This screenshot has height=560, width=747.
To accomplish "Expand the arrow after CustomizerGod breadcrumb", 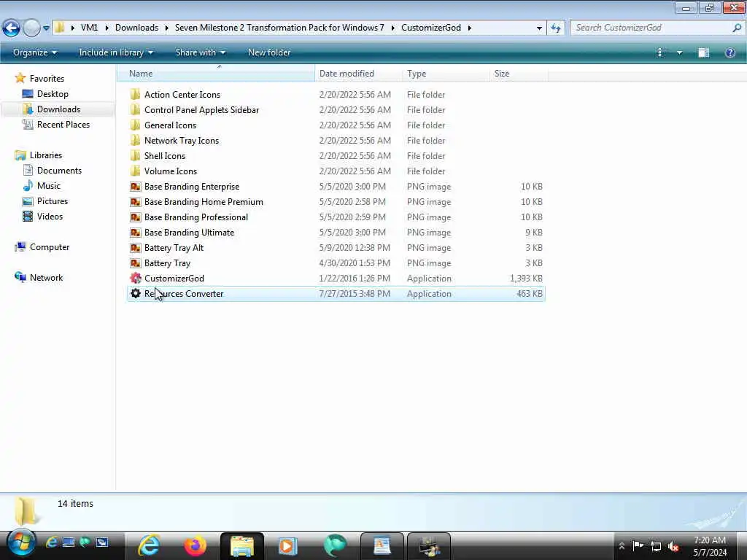I will point(469,28).
